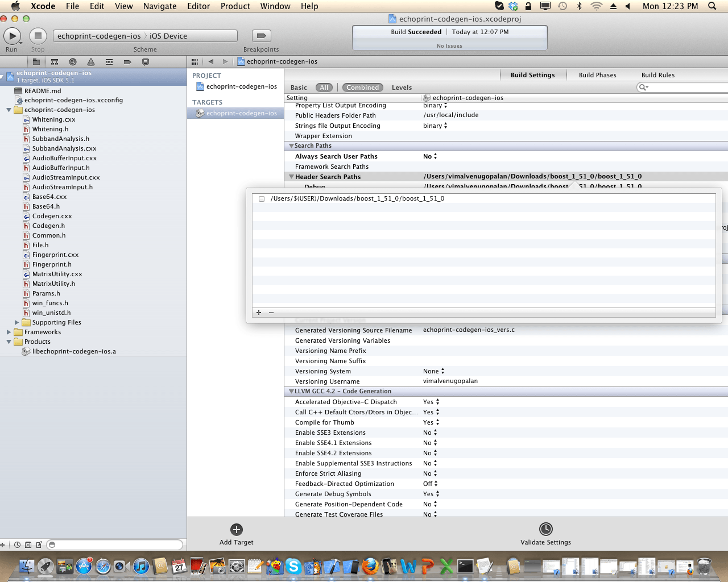The height and width of the screenshot is (582, 728).
Task: Toggle the Breakpoints button
Action: coord(261,36)
